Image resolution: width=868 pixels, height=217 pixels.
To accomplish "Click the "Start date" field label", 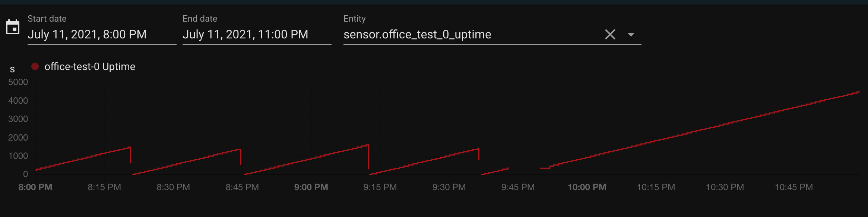I will [47, 19].
